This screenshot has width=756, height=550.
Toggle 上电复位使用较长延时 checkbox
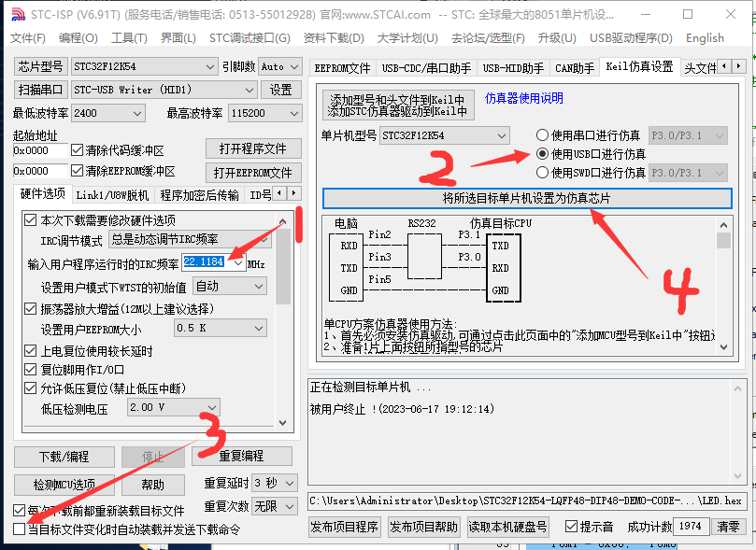pyautogui.click(x=31, y=350)
